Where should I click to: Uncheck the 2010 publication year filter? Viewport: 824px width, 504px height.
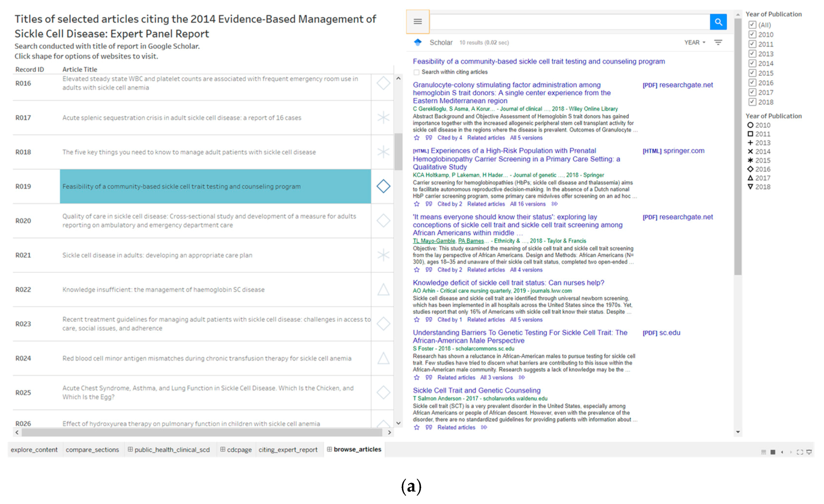tap(752, 35)
